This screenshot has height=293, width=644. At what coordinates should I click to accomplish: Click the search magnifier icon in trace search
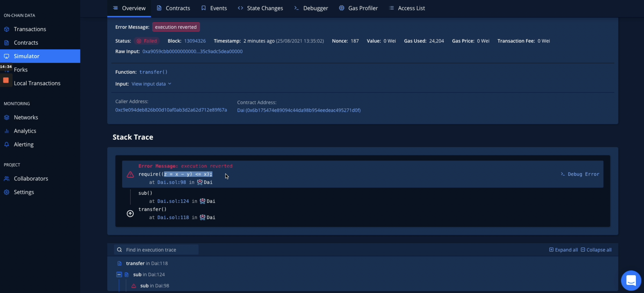[119, 250]
